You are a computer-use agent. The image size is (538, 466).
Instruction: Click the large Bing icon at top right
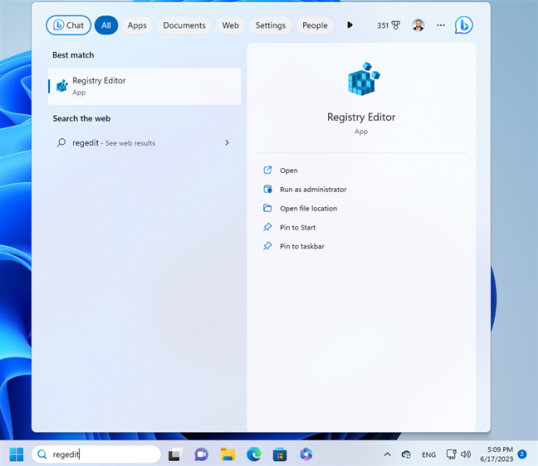(x=464, y=25)
